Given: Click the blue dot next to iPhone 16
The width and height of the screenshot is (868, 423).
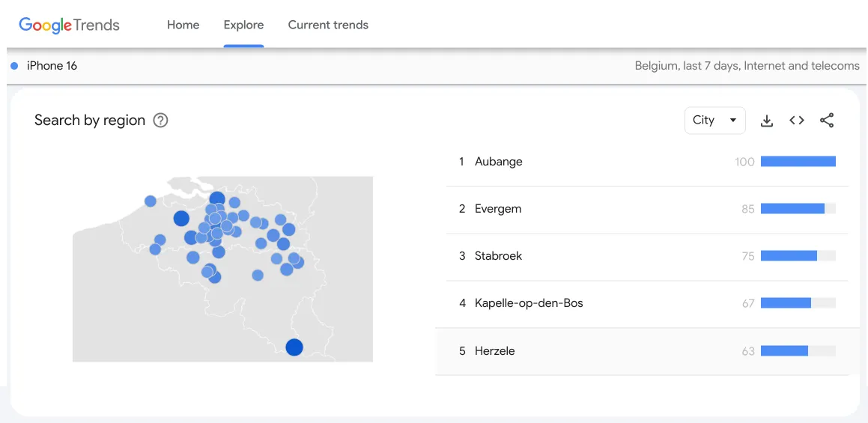Looking at the screenshot, I should (14, 66).
